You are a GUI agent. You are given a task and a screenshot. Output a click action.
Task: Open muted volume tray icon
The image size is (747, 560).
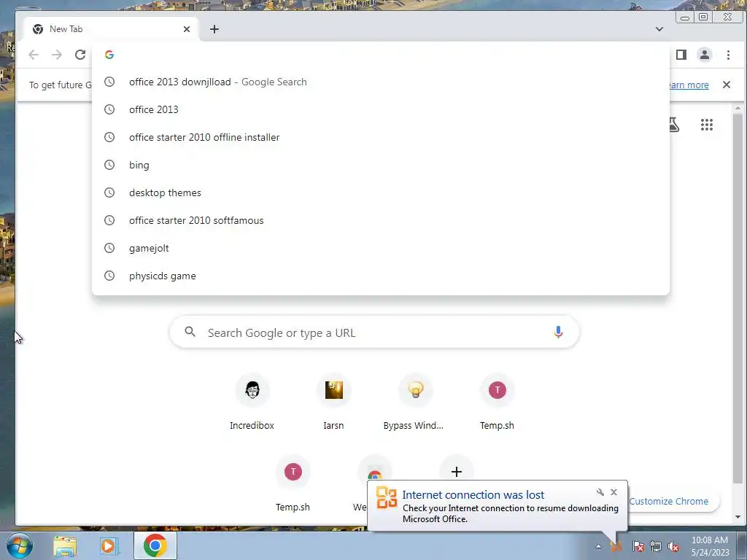[673, 546]
